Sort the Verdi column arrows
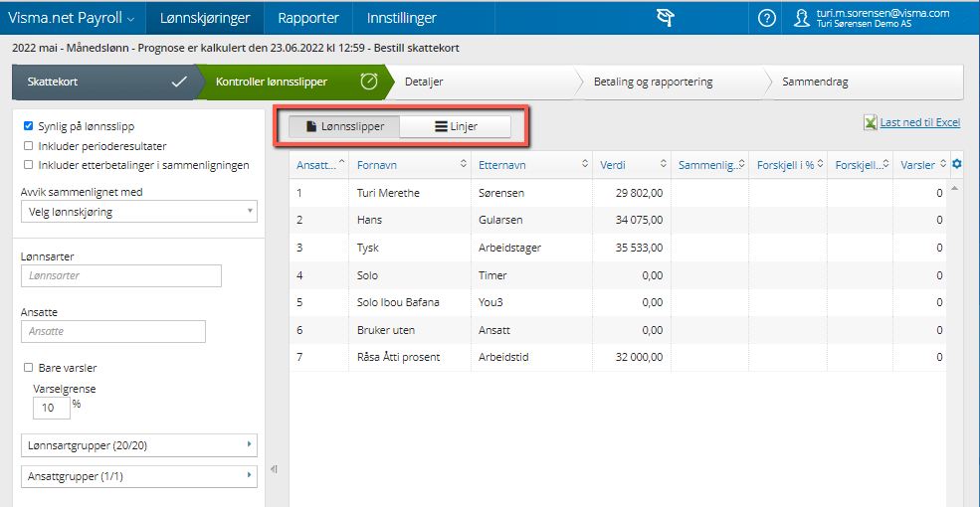The image size is (980, 507). click(x=664, y=164)
